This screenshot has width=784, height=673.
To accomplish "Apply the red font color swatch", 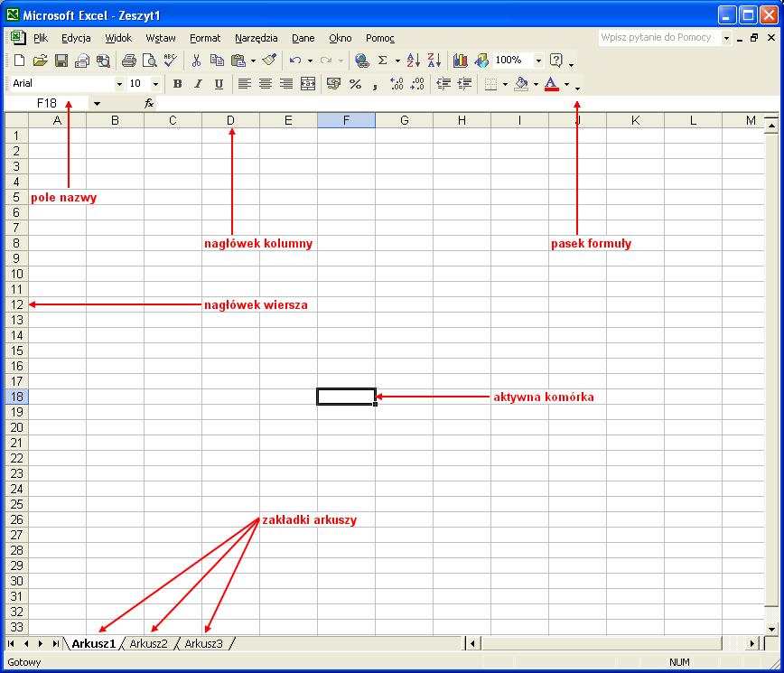I will click(551, 84).
